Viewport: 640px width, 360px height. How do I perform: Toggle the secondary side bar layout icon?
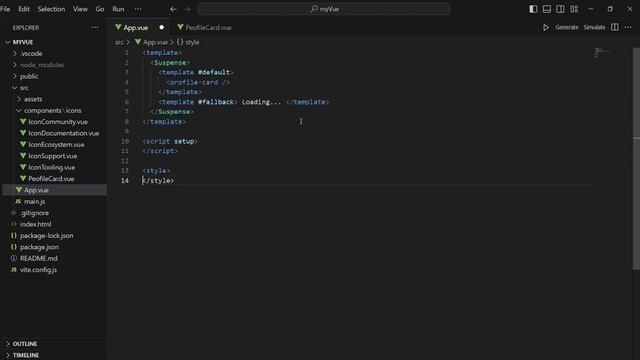[x=560, y=9]
